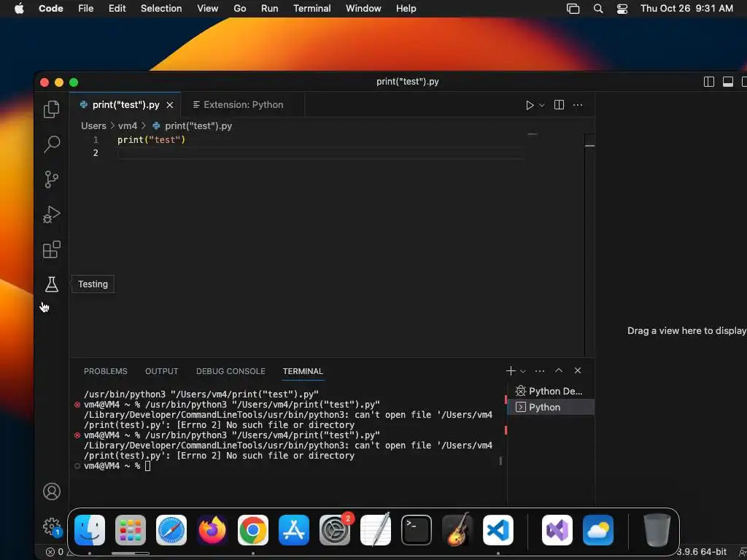Open the Manage gear icon

tap(52, 526)
